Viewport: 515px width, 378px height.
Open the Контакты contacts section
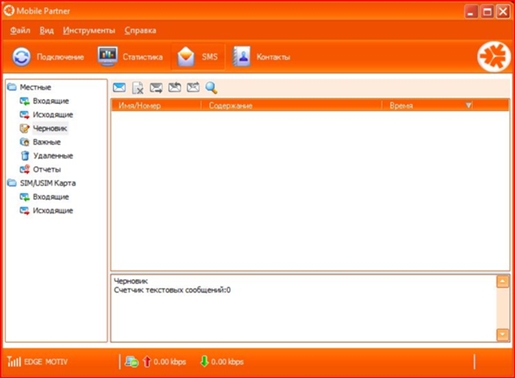click(262, 57)
